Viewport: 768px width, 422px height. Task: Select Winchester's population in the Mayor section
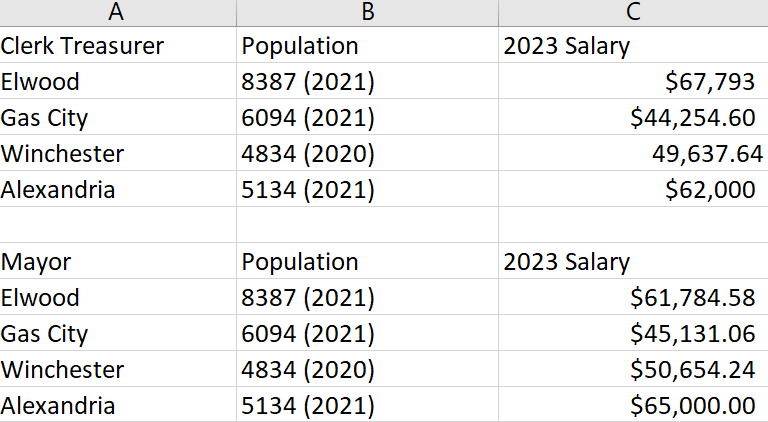coord(308,370)
